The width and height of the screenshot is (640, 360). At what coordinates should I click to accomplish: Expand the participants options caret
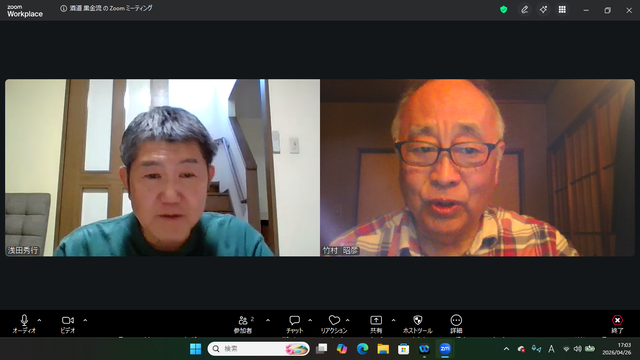pos(268,320)
